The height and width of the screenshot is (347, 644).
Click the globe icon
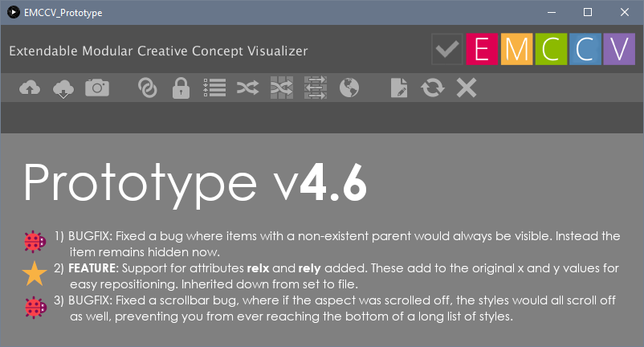pyautogui.click(x=349, y=88)
